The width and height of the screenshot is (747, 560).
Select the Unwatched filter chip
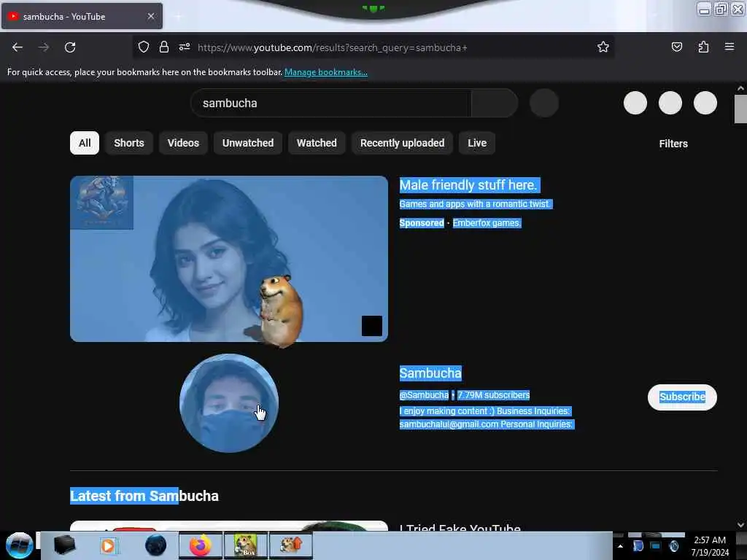(x=248, y=143)
